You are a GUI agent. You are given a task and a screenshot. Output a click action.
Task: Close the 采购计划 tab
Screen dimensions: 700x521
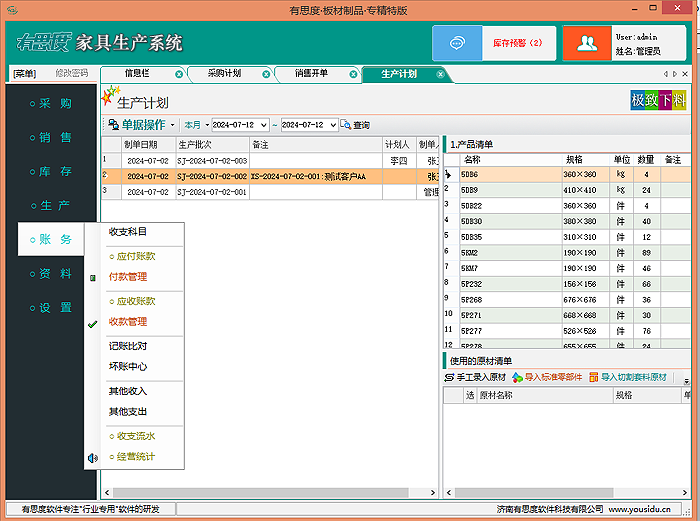pos(266,74)
